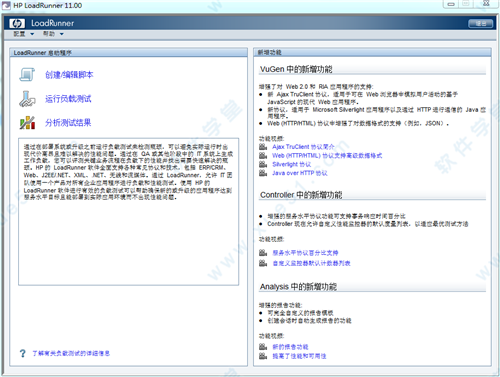Launch 运行负载测试 link
This screenshot has width=500, height=377.
pos(68,99)
